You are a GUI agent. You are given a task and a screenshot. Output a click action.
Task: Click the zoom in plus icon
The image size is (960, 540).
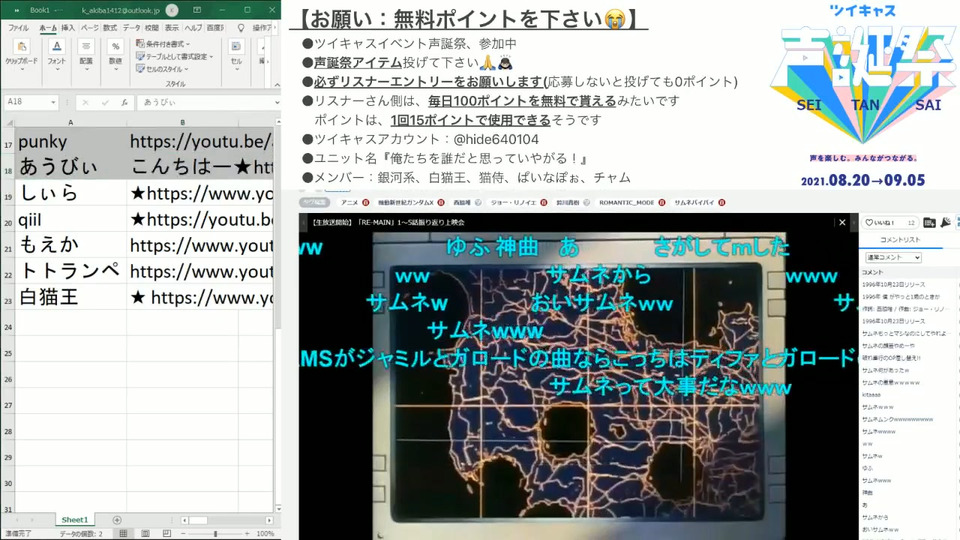tap(248, 534)
